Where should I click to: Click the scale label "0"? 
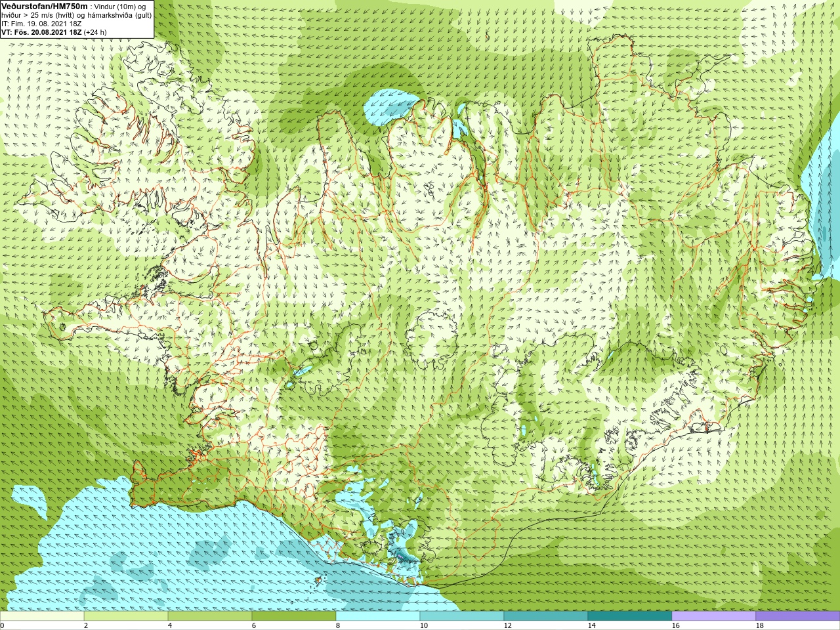pos(2,625)
